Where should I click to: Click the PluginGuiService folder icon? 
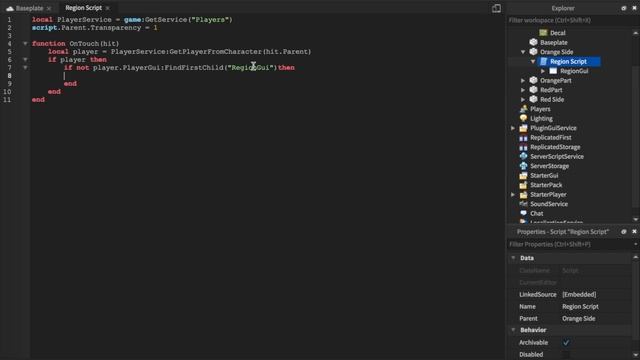coord(523,128)
